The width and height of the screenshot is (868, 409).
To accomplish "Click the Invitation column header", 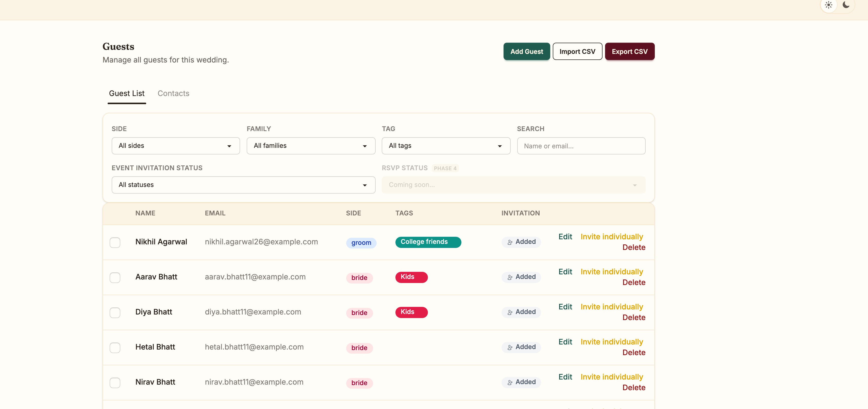I will [x=521, y=213].
